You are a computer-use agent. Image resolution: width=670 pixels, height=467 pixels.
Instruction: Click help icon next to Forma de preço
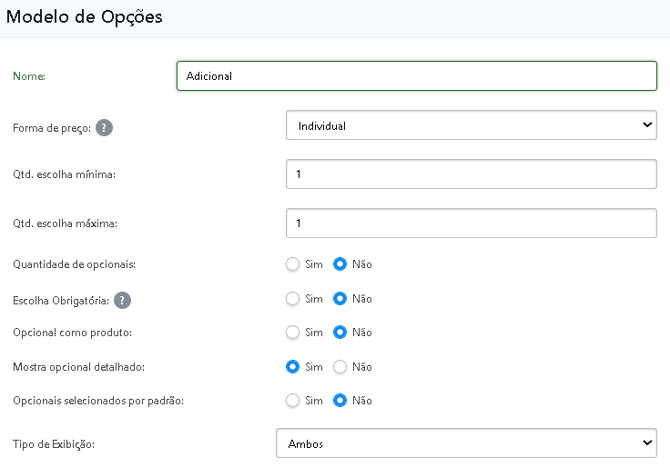(104, 128)
